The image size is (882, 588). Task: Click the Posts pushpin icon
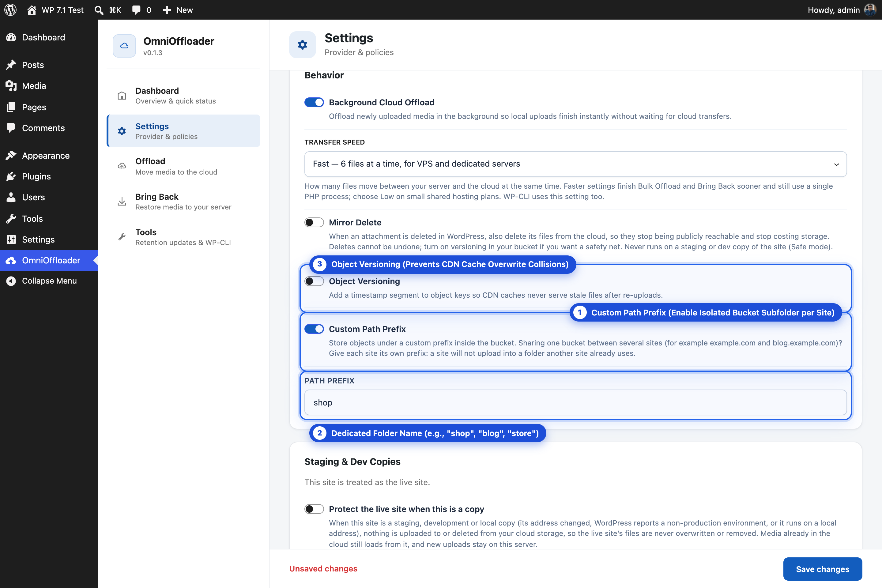pyautogui.click(x=11, y=65)
